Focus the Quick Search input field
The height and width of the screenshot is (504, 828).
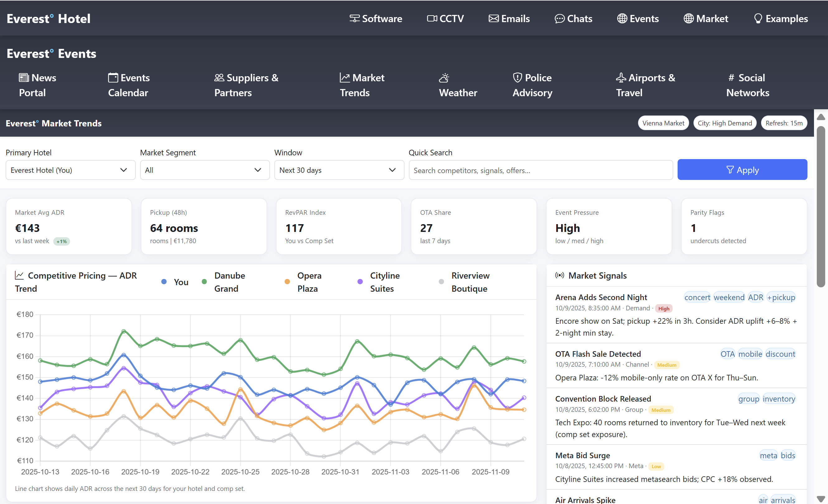(540, 170)
